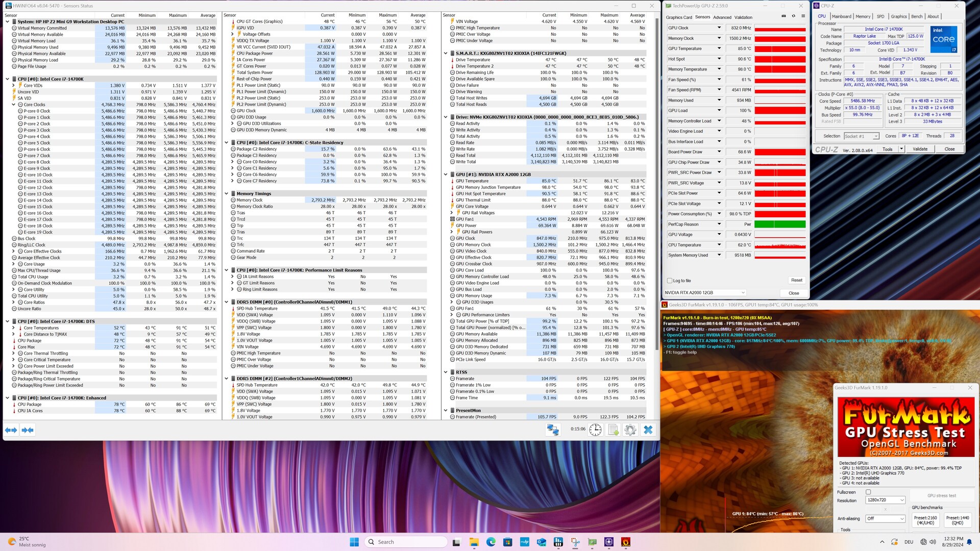Image resolution: width=980 pixels, height=551 pixels.
Task: Open HWiNFO network remote monitoring icon
Action: tap(553, 430)
